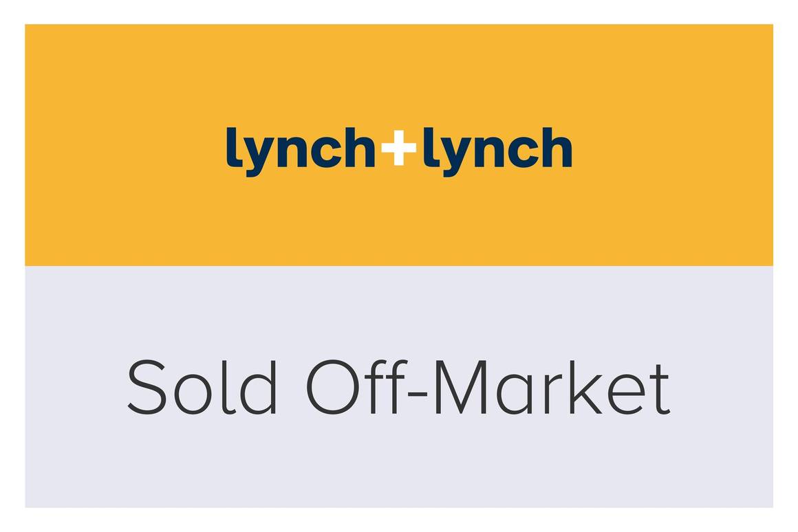Viewport: 798px width, 532px height.
Task: Click the word "Sold"
Action: pyautogui.click(x=202, y=387)
